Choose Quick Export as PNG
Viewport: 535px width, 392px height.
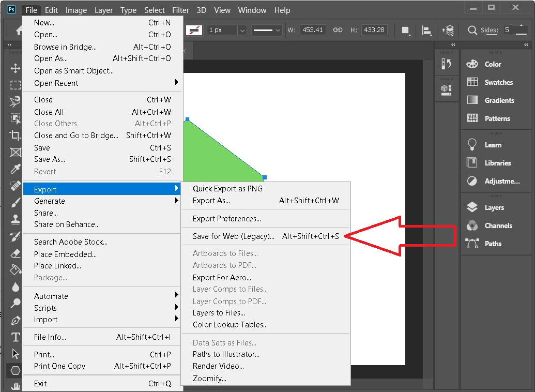coord(227,189)
